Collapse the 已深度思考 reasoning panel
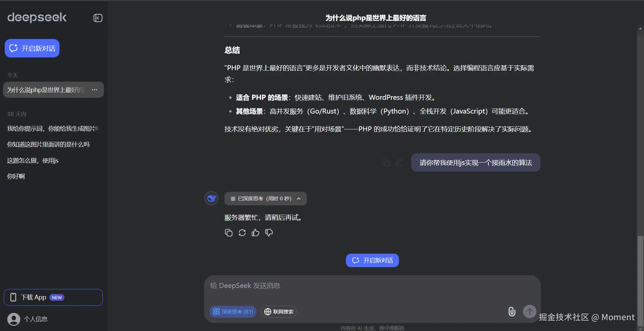 (x=298, y=198)
